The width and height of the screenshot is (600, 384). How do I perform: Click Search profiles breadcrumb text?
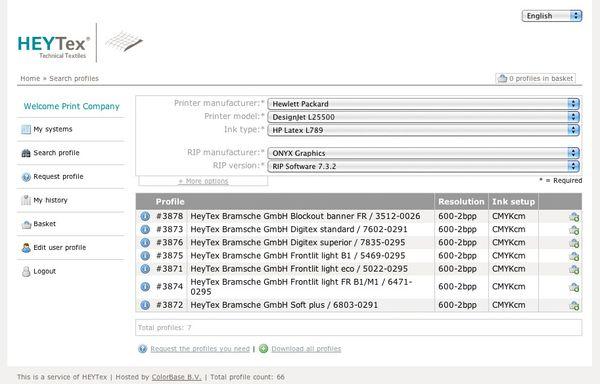[74, 78]
